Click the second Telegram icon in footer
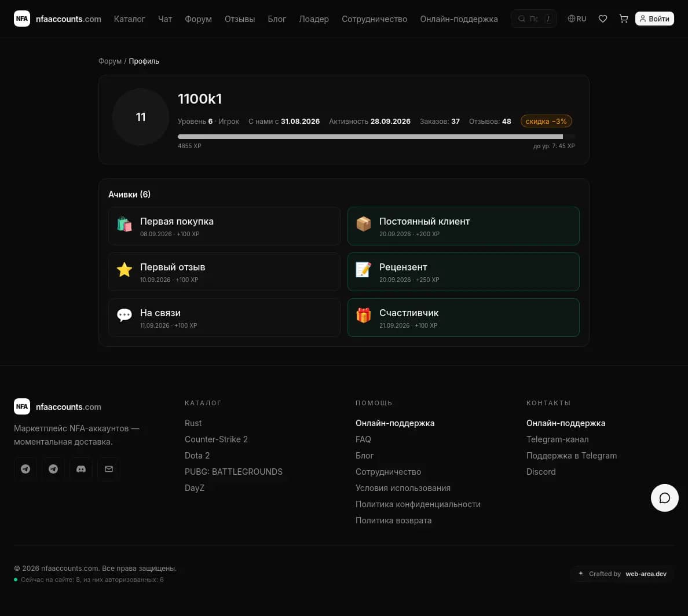The height and width of the screenshot is (616, 688). click(53, 469)
